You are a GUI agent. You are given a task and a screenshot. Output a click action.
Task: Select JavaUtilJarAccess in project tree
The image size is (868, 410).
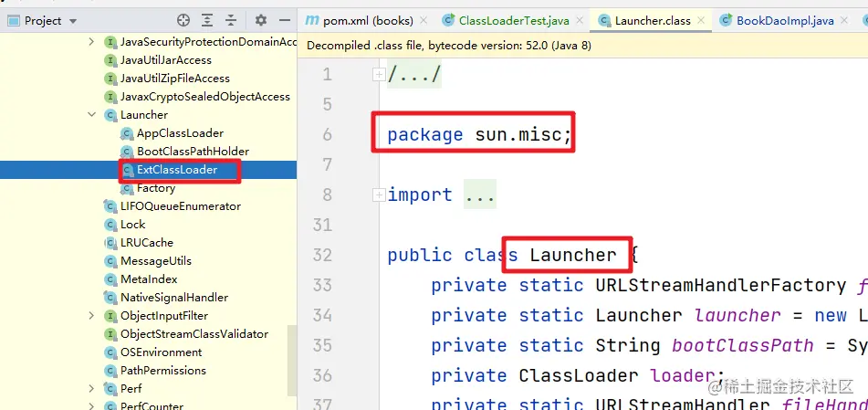(166, 60)
